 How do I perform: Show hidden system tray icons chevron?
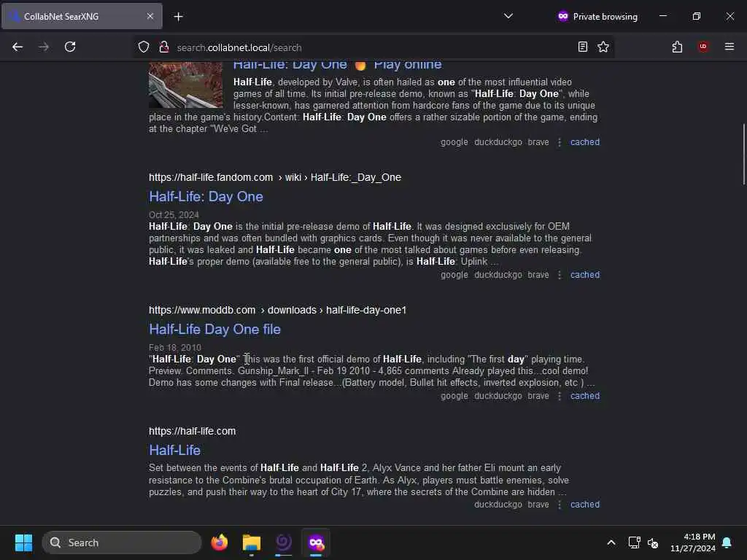[611, 542]
